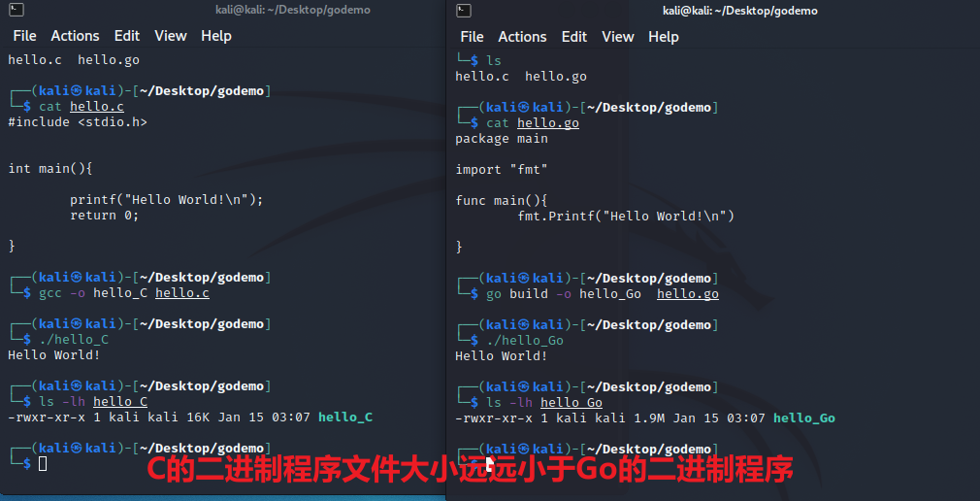Click the empty prompt cursor in left terminal
980x501 pixels.
(43, 464)
